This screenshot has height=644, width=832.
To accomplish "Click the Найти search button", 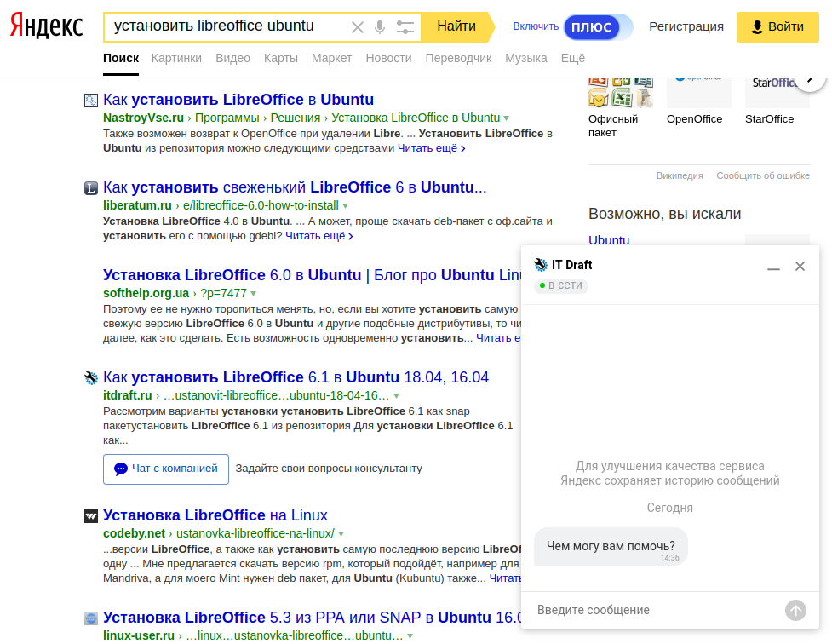I will tap(456, 26).
